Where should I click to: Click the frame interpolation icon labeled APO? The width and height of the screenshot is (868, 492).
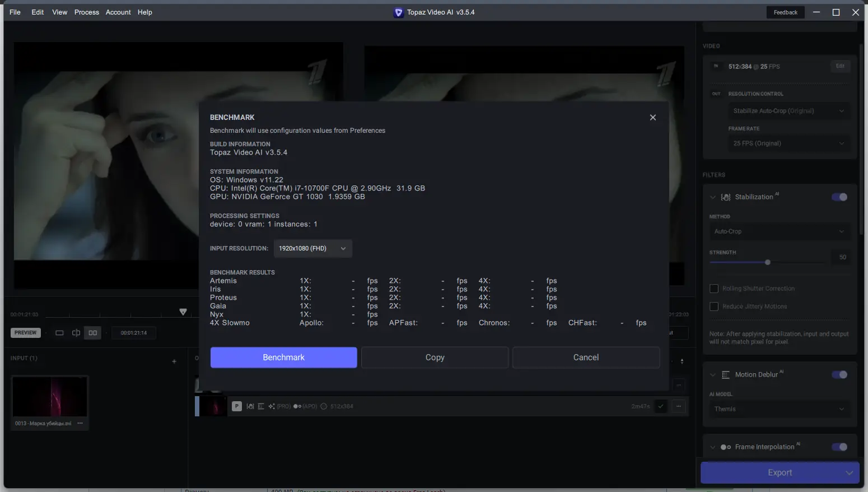click(297, 406)
